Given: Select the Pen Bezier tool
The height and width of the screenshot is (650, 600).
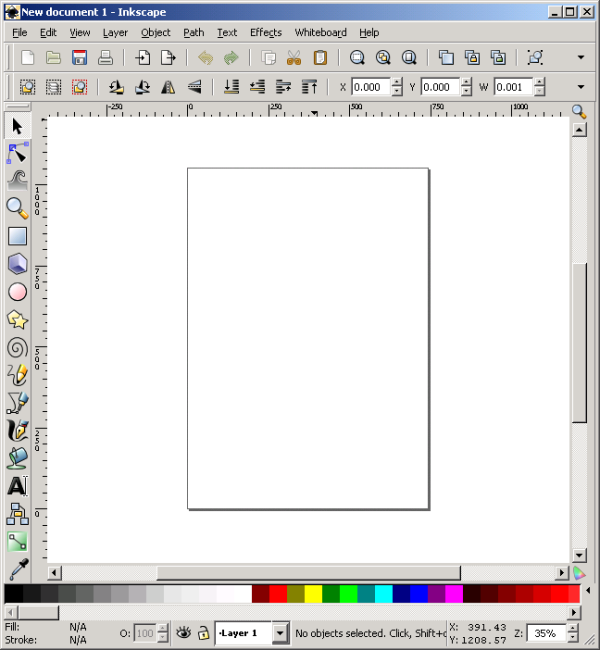Looking at the screenshot, I should pyautogui.click(x=17, y=403).
